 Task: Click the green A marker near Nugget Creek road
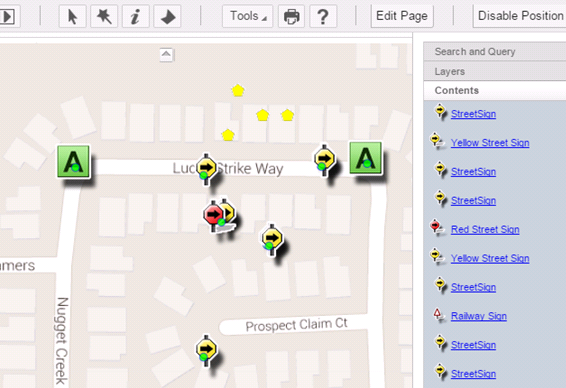point(73,161)
